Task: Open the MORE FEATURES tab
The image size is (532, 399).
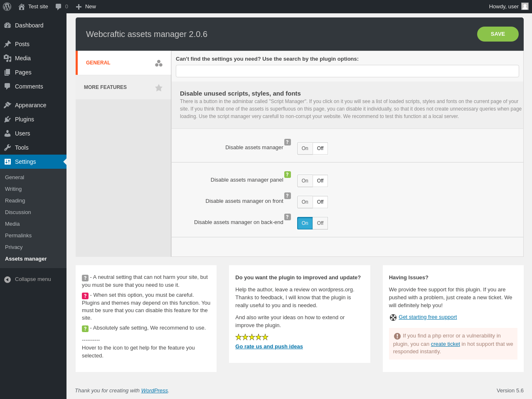Action: [123, 87]
